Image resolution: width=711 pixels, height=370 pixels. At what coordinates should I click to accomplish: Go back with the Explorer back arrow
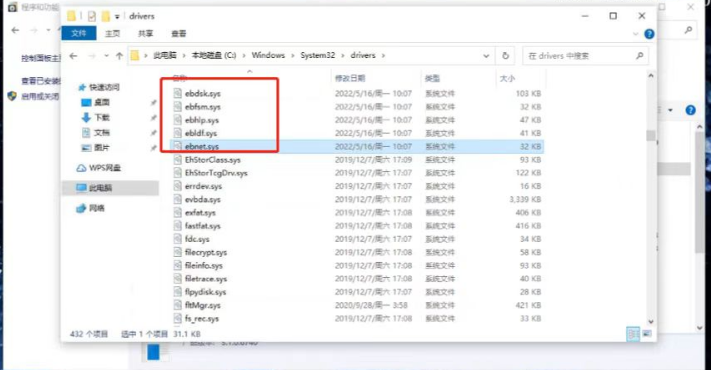(x=73, y=56)
